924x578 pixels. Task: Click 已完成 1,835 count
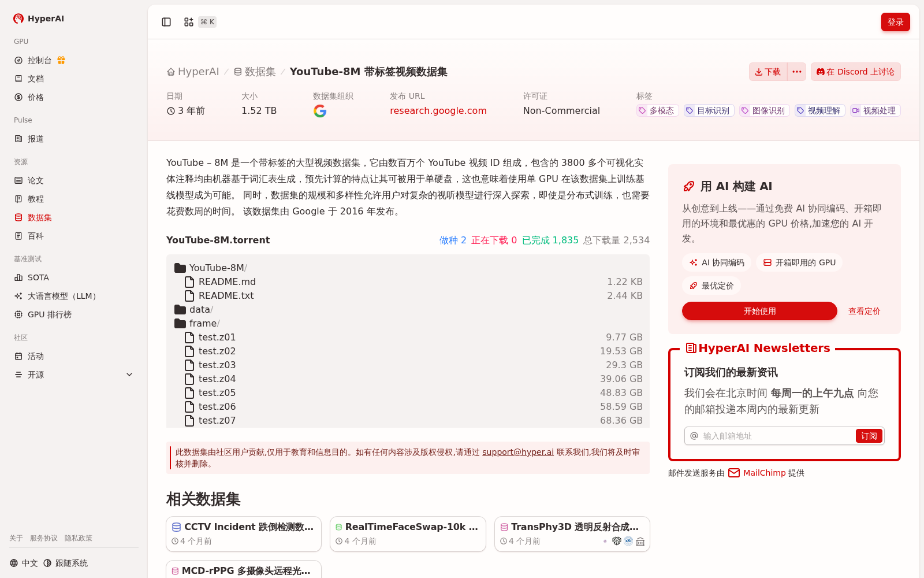coord(550,240)
